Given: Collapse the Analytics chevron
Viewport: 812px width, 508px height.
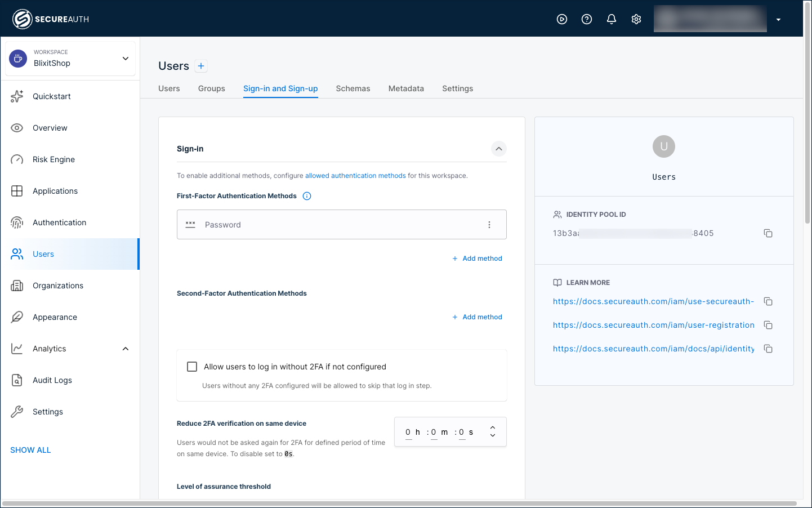Looking at the screenshot, I should (x=126, y=349).
